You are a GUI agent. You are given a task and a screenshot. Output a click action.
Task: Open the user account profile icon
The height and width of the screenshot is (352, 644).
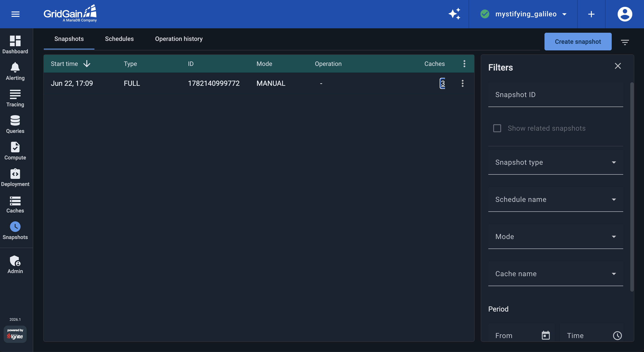[x=625, y=14]
